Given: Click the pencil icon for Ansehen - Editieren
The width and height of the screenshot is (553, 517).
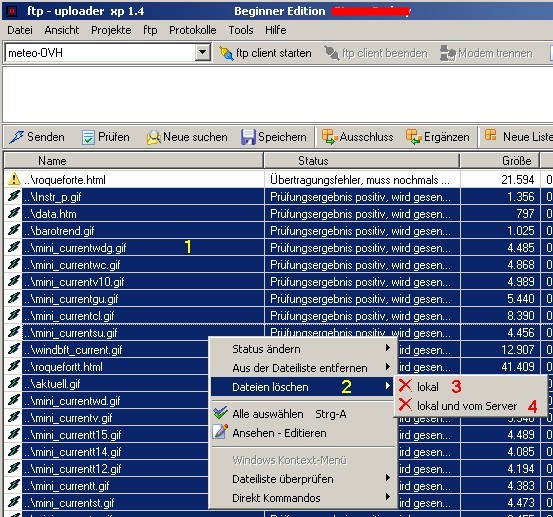Looking at the screenshot, I should [220, 432].
